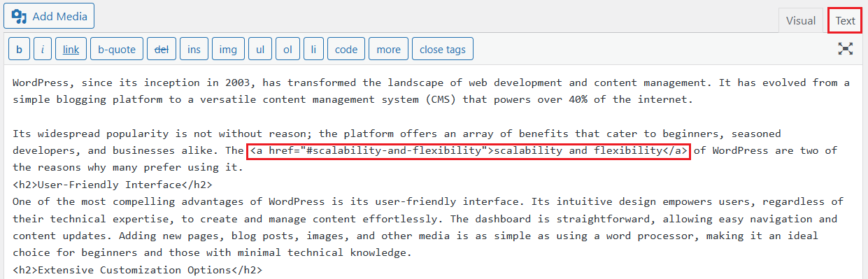Insert list item with li button
Screen dimensions: 868x279
pos(313,50)
